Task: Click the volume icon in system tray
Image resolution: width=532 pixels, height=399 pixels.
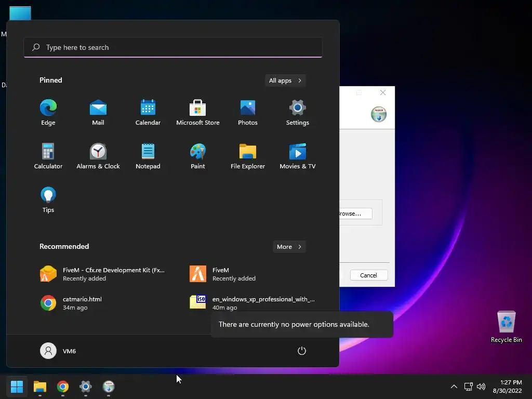Action: click(x=481, y=387)
